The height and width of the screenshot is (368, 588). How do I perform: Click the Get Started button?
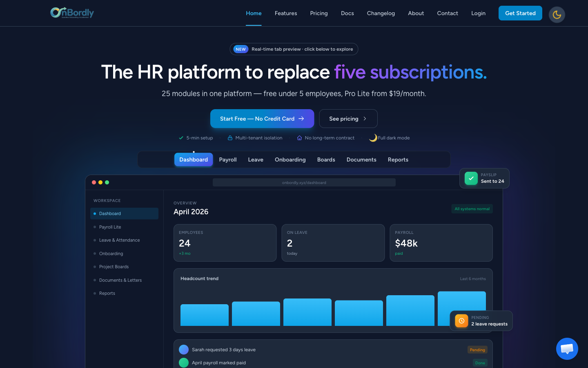click(520, 13)
